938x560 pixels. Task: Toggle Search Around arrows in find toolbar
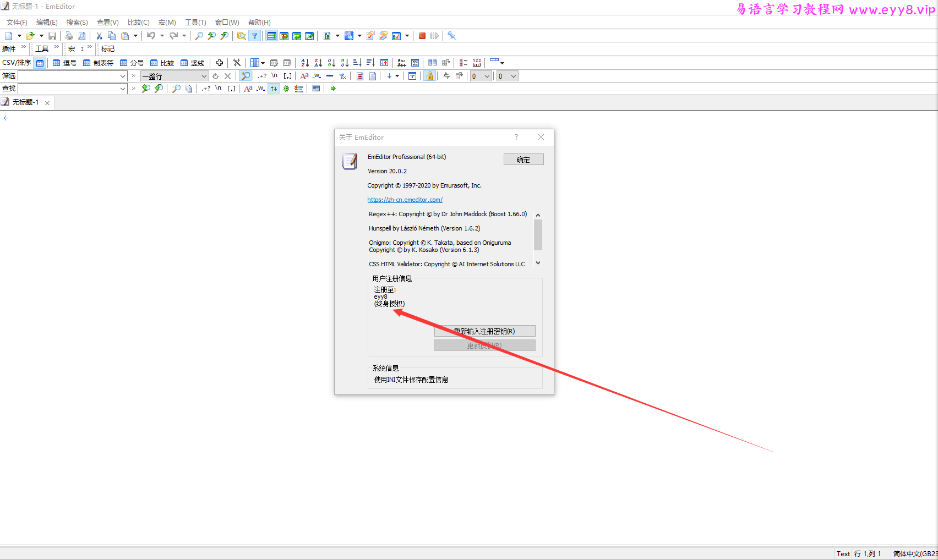[274, 89]
